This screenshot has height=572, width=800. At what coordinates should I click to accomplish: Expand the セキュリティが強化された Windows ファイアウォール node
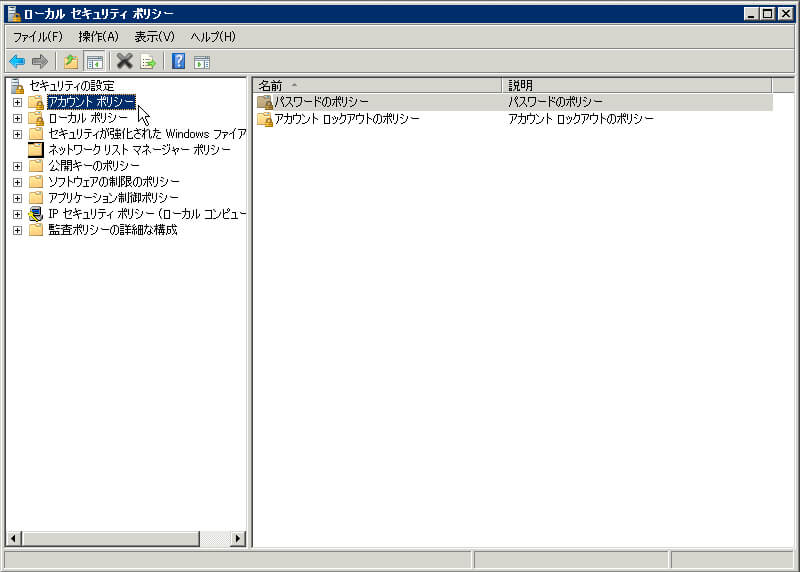point(17,134)
